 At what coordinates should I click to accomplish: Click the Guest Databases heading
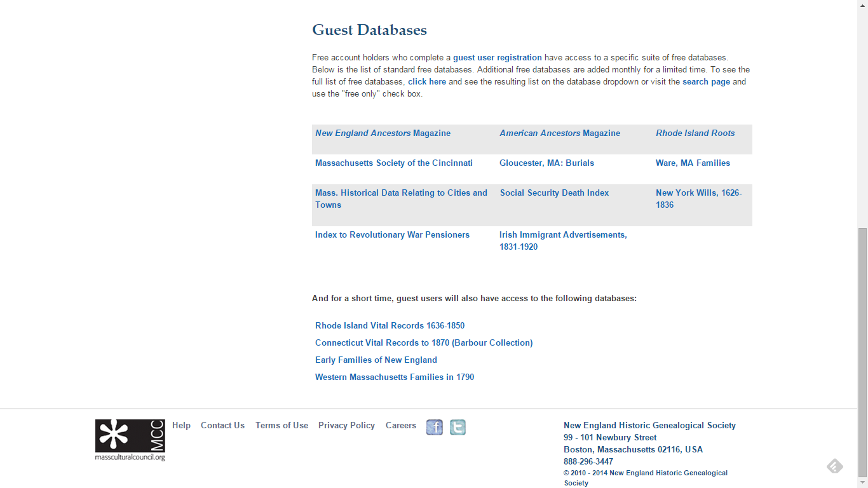tap(369, 30)
